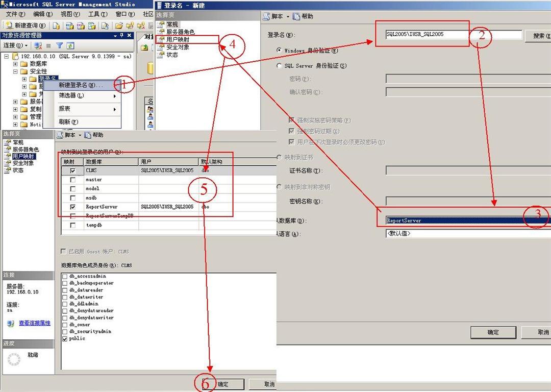Tick the msdb database mapping checkbox
The height and width of the screenshot is (392, 551).
(73, 198)
